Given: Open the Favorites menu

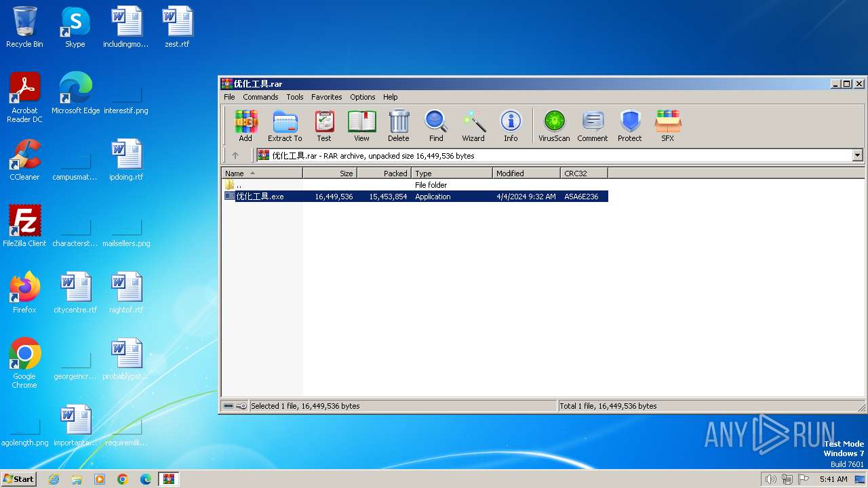Looking at the screenshot, I should point(327,97).
